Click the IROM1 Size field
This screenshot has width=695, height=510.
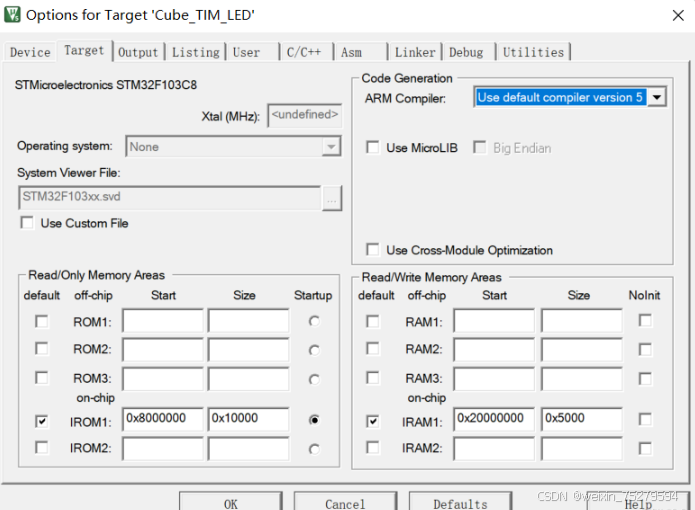pos(249,419)
